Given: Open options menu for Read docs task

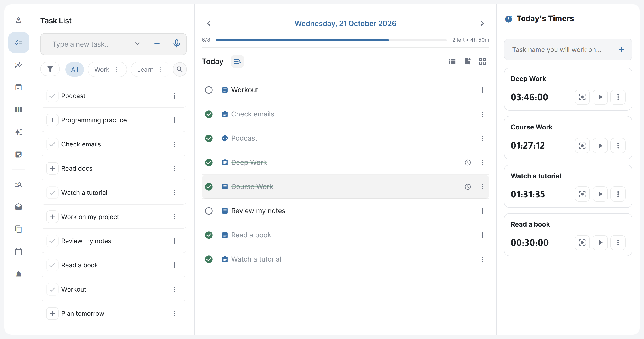Looking at the screenshot, I should pyautogui.click(x=174, y=168).
